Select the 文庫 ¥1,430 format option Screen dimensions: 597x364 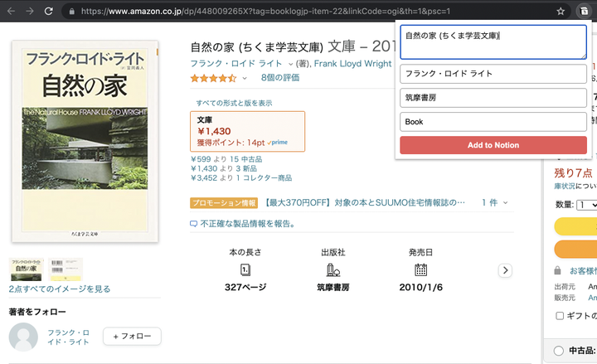pyautogui.click(x=247, y=131)
